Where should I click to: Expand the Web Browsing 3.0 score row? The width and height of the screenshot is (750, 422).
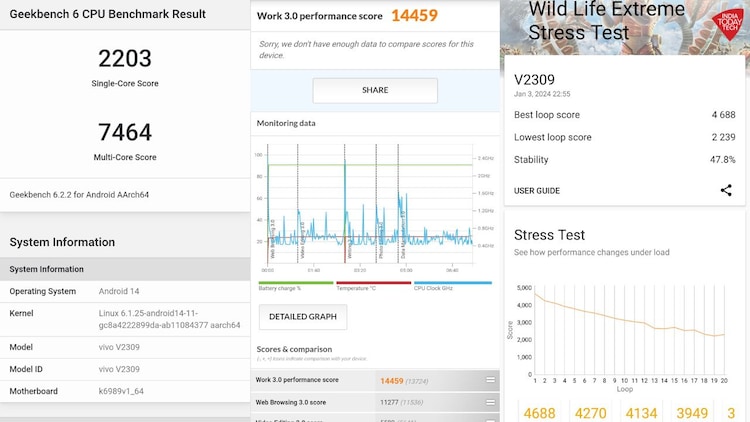click(490, 401)
